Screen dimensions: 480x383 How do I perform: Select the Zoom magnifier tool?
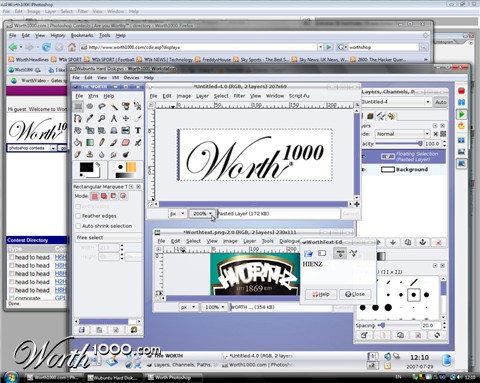(102, 118)
